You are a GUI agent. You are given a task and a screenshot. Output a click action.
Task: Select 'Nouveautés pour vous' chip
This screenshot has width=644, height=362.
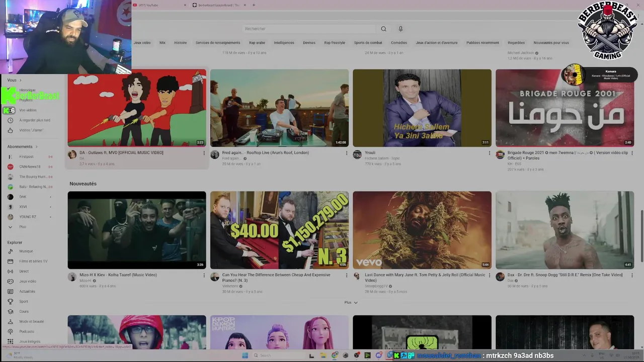pyautogui.click(x=551, y=43)
